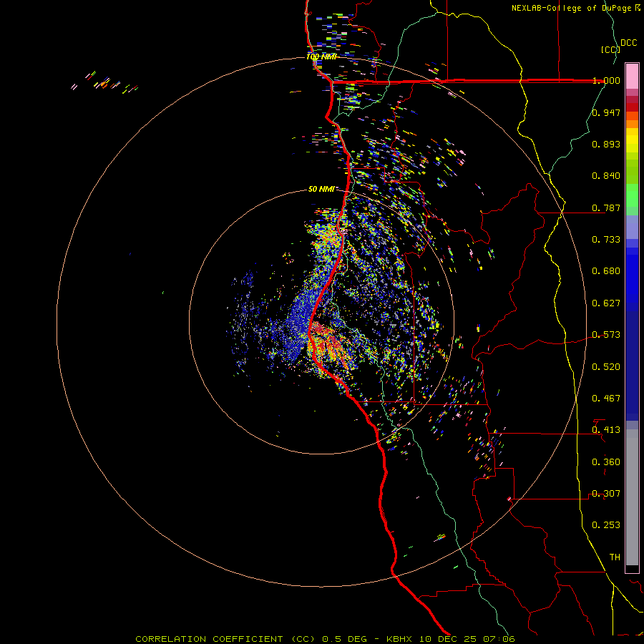Select the 0.680 color scale value
The width and height of the screenshot is (644, 644).
(x=606, y=271)
